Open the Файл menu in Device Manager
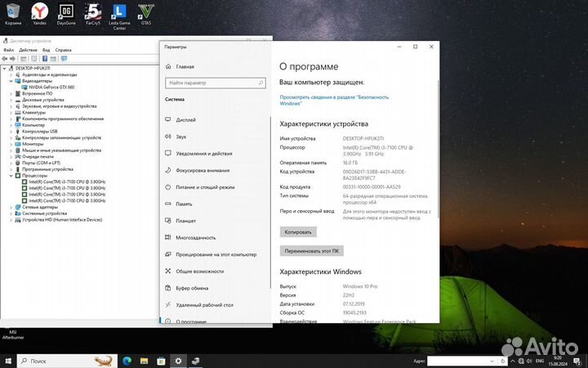The height and width of the screenshot is (368, 588). point(8,50)
